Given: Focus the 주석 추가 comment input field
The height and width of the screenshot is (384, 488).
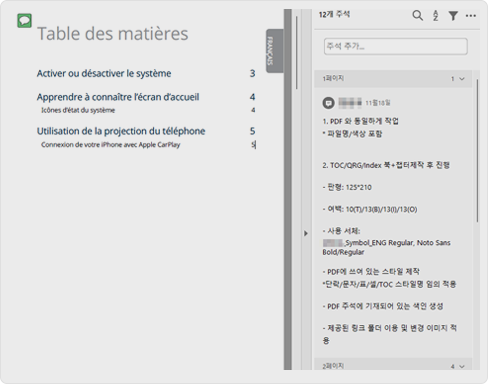Looking at the screenshot, I should tap(396, 46).
